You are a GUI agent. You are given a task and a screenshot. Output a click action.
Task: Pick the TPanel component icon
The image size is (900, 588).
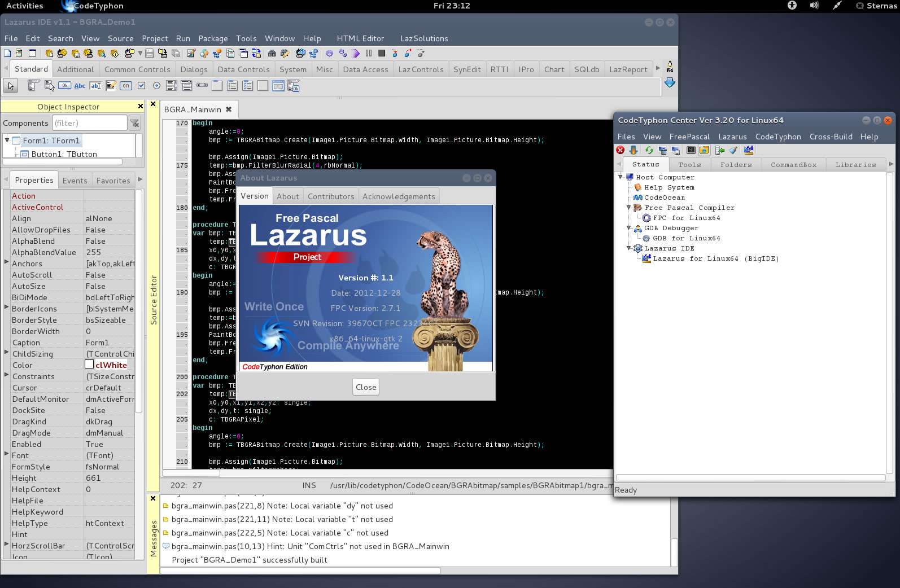[x=263, y=86]
